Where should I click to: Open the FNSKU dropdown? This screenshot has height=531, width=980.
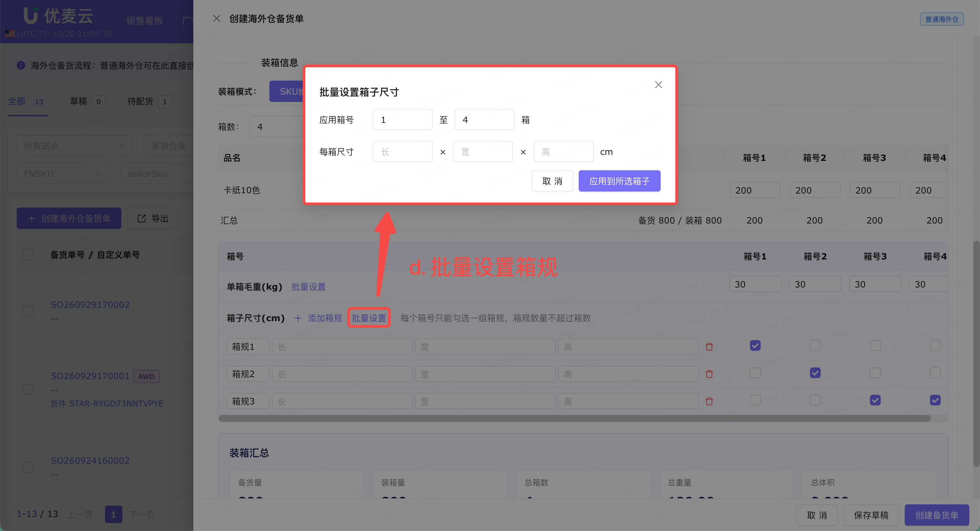click(x=63, y=174)
